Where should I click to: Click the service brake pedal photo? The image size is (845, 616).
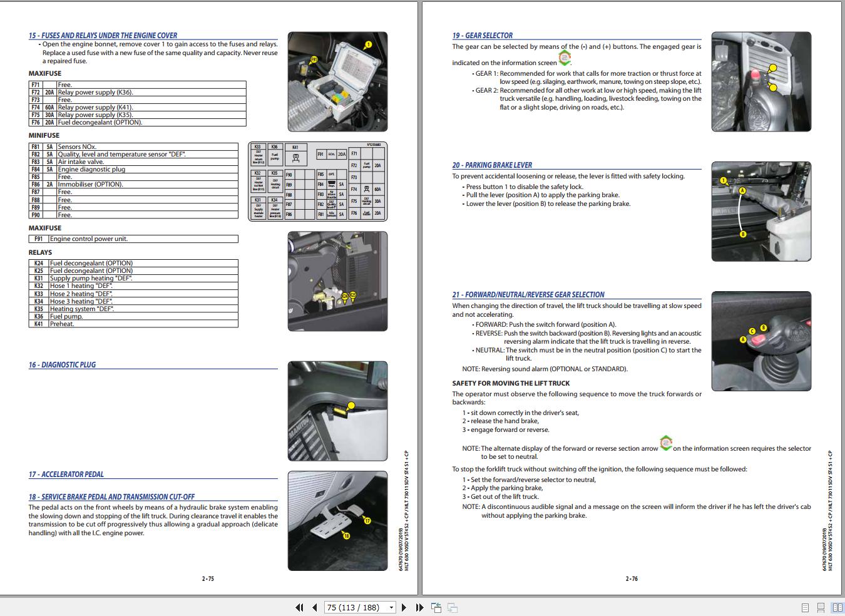[338, 520]
